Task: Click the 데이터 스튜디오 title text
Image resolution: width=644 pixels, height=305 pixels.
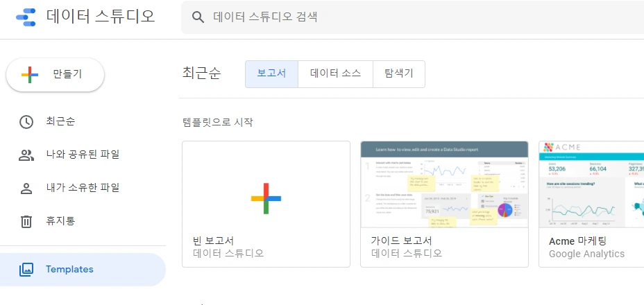Action: point(101,17)
